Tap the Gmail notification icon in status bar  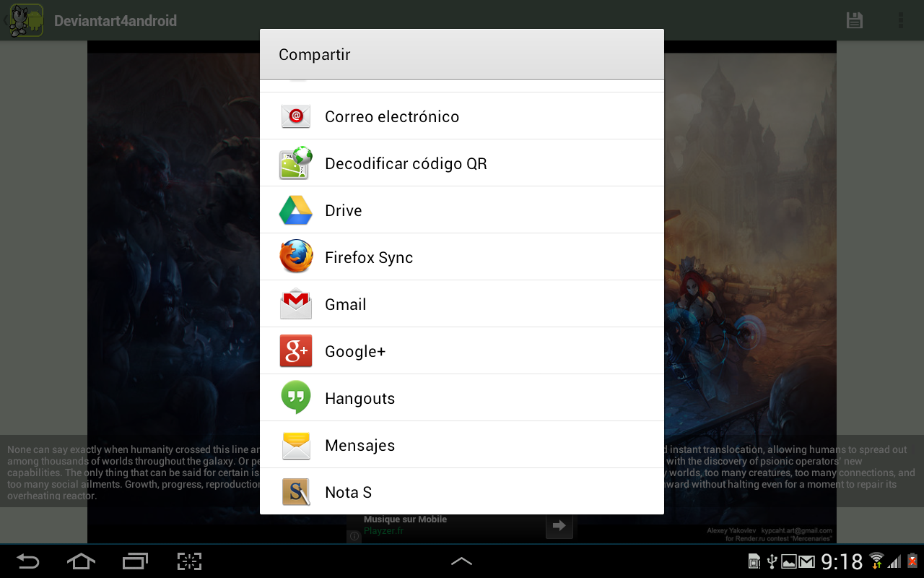[806, 561]
